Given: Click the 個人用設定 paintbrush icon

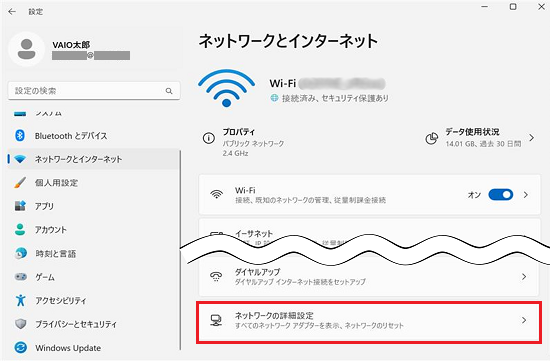Looking at the screenshot, I should (x=20, y=182).
